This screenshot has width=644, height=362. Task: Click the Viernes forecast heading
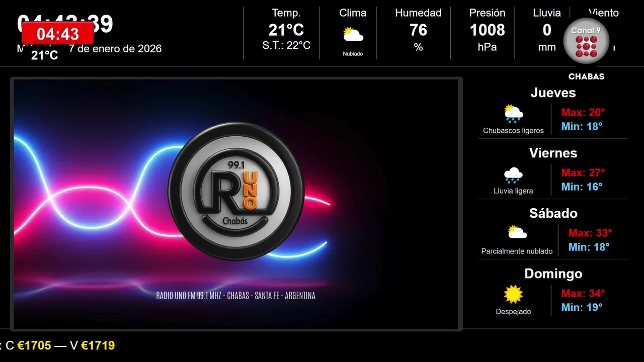coord(553,153)
